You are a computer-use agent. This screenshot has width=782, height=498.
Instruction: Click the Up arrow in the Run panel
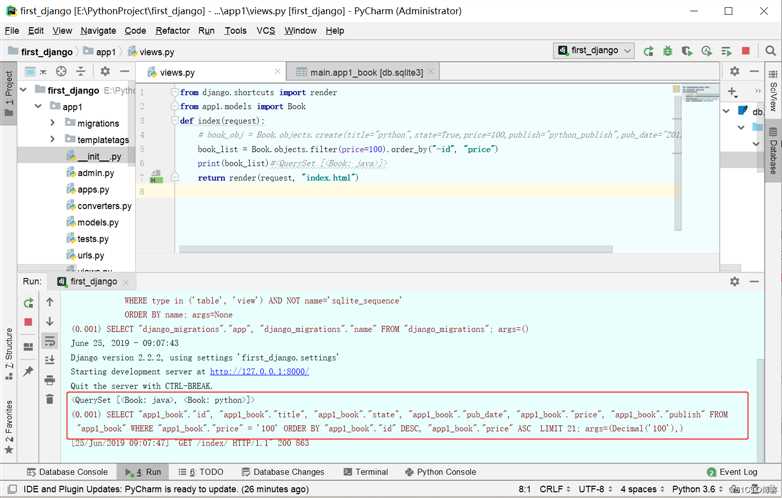click(50, 302)
